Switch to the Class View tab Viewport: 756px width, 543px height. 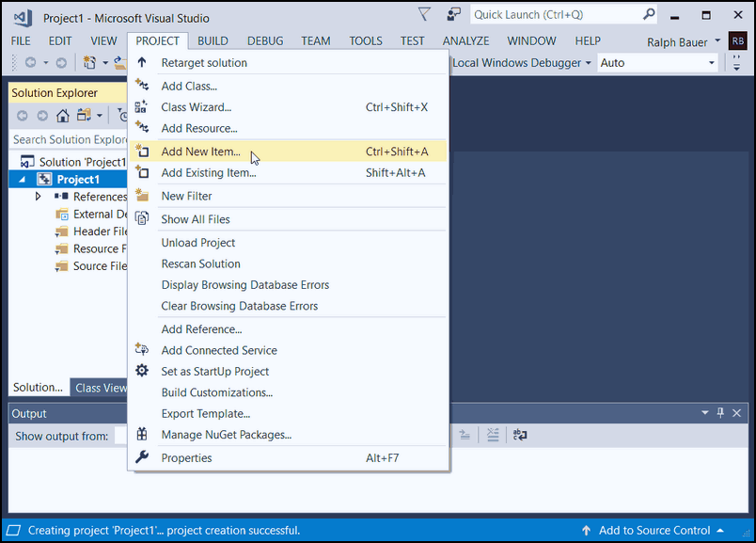(x=101, y=388)
